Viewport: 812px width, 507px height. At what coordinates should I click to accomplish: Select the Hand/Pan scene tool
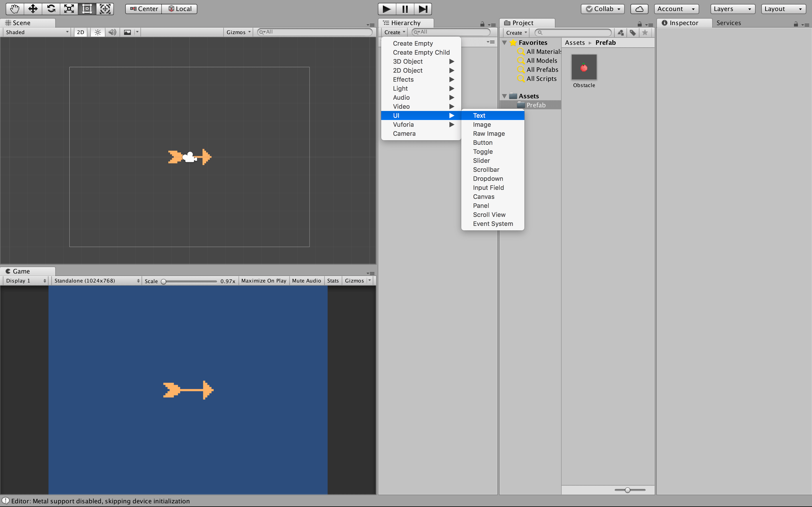[15, 9]
